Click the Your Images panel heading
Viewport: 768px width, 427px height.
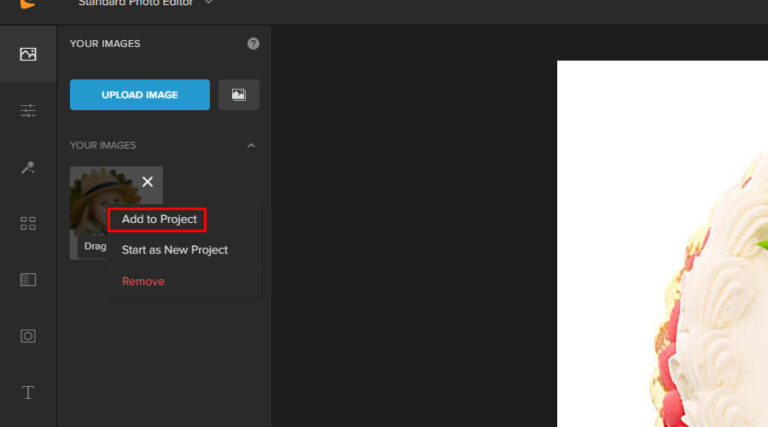coord(105,44)
